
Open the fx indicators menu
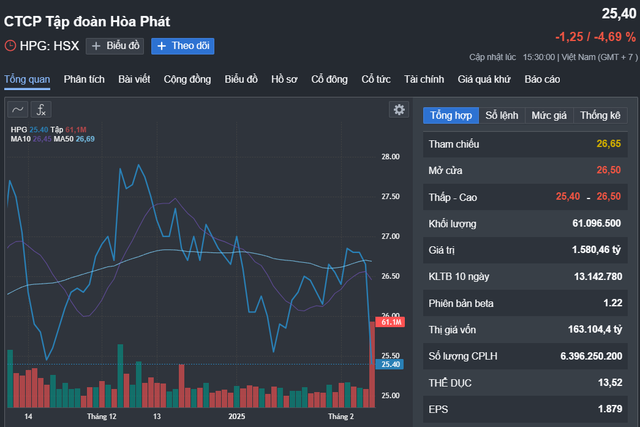[43, 109]
